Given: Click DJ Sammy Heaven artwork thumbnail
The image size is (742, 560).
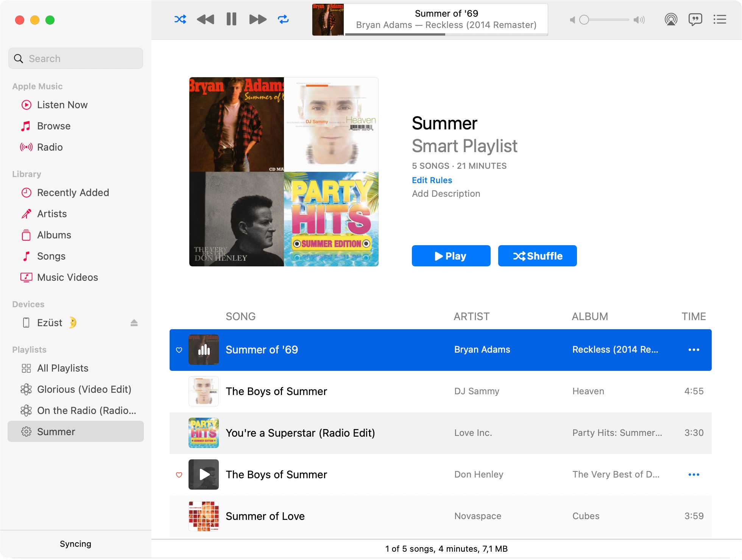Looking at the screenshot, I should [204, 391].
